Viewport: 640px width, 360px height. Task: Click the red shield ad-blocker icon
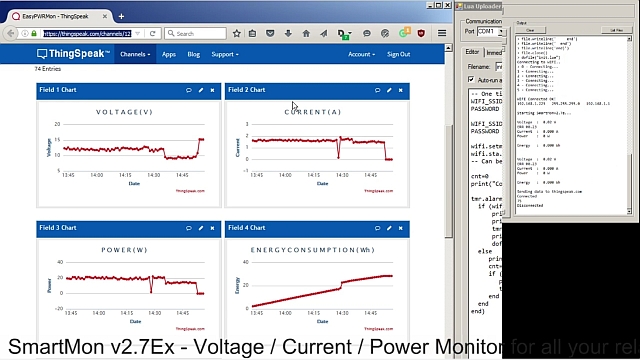[421, 33]
